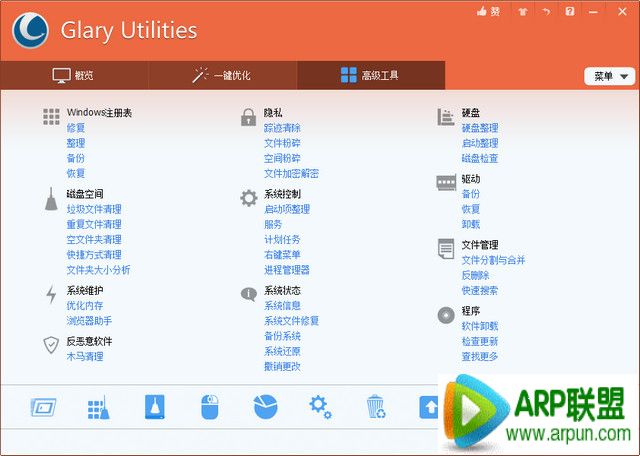640x456 pixels.
Task: Open 文件分割与合并 link
Action: [x=493, y=260]
